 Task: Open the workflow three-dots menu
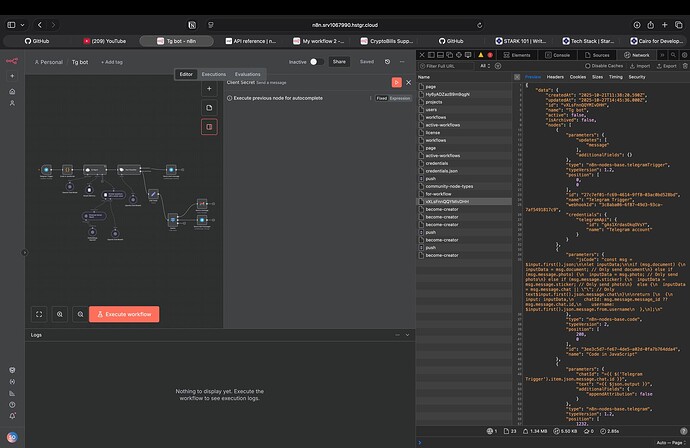coord(402,61)
